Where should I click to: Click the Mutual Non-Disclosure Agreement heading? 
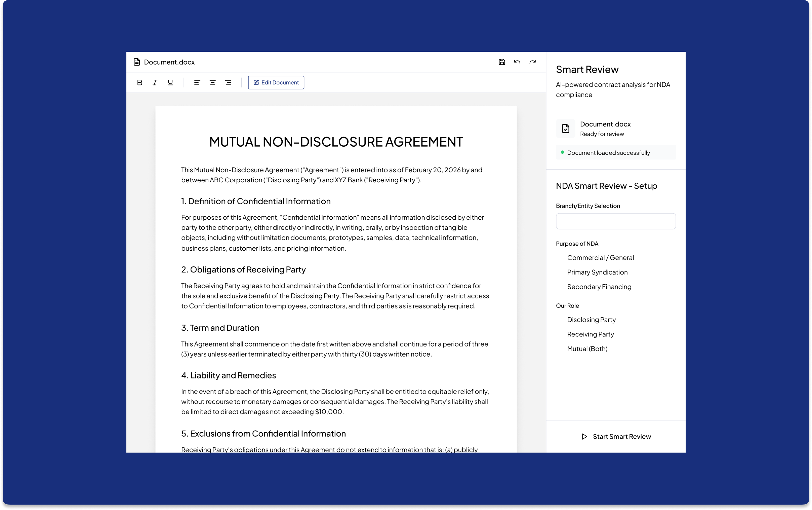point(336,142)
